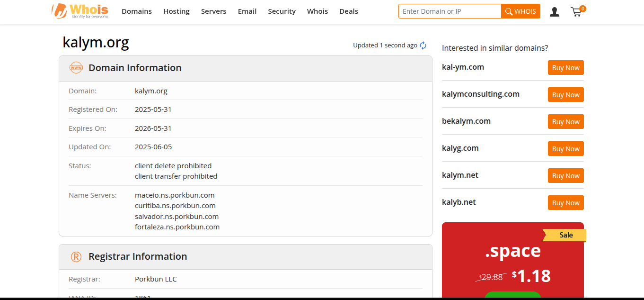
Task: Click the .space sale banner
Action: tap(512, 261)
